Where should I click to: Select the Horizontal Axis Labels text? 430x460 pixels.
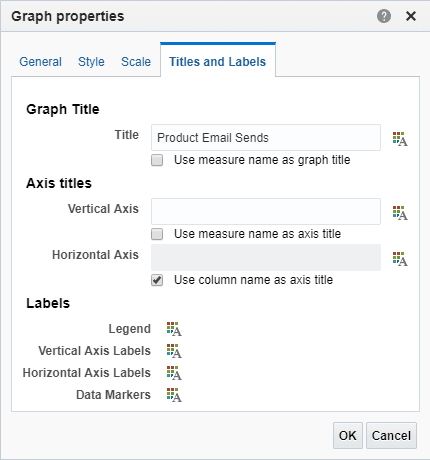[87, 373]
